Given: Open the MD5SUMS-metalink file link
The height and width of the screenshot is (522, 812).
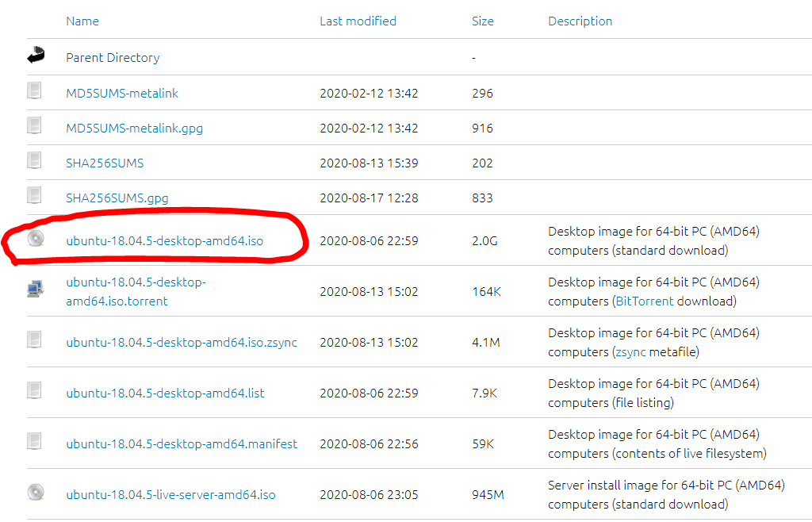Looking at the screenshot, I should [122, 94].
